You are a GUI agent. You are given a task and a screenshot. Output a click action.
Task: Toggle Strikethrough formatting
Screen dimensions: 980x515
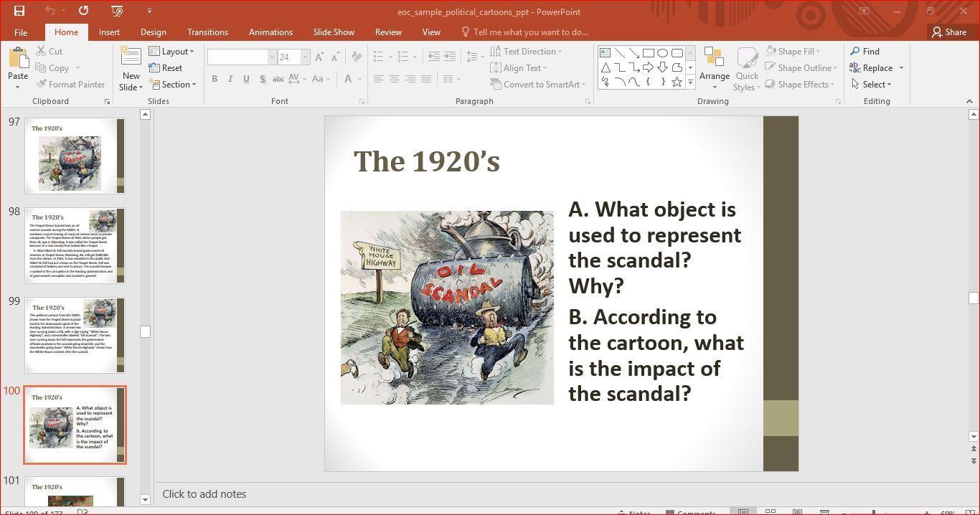[x=278, y=79]
